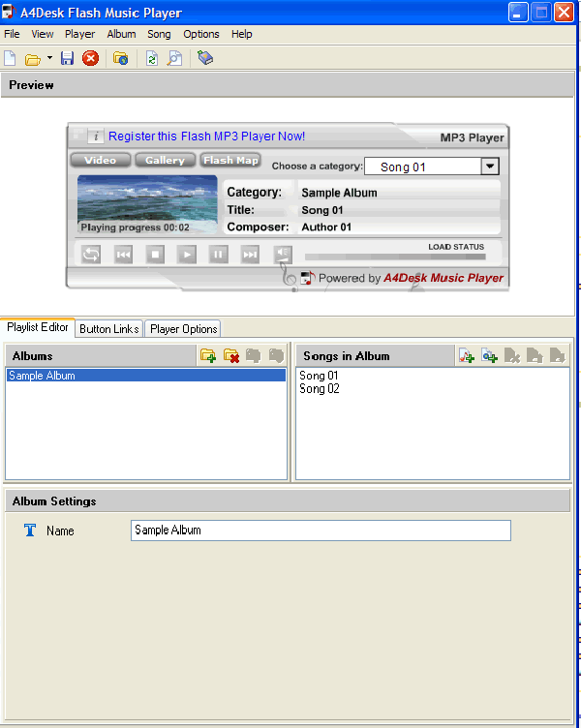Toggle mute speaker icon in preview player
Image resolution: width=581 pixels, height=728 pixels.
[x=283, y=255]
